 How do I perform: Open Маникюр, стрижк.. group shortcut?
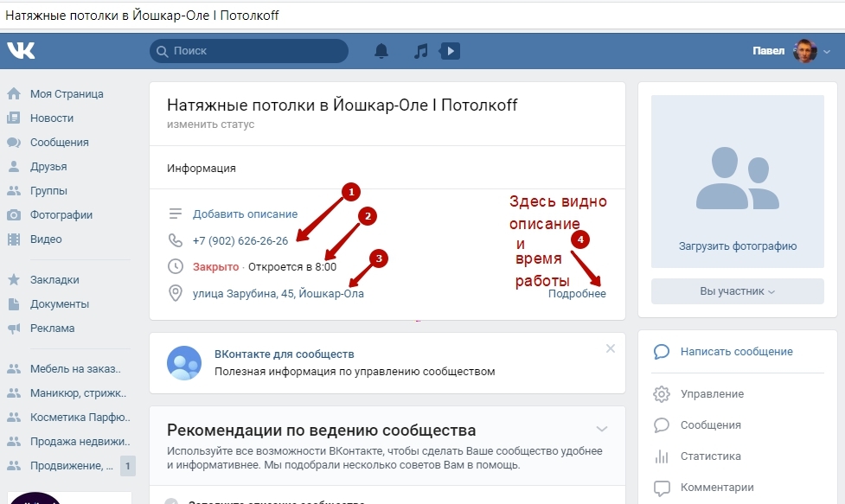pos(78,393)
